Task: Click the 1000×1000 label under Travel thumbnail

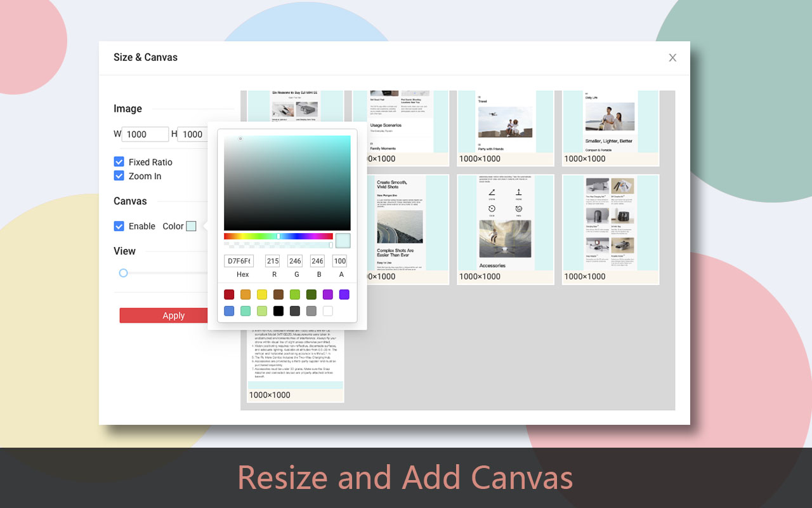Action: (480, 159)
